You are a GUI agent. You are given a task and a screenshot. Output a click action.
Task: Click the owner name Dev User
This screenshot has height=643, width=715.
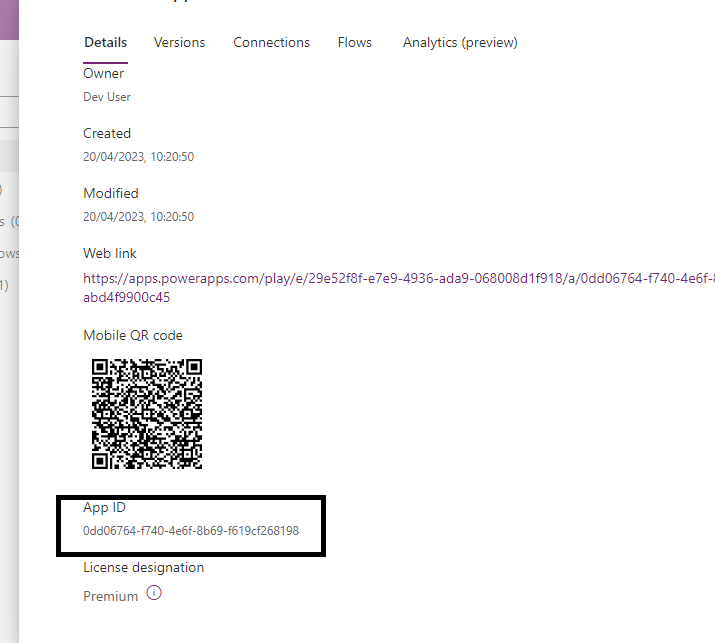tap(107, 97)
